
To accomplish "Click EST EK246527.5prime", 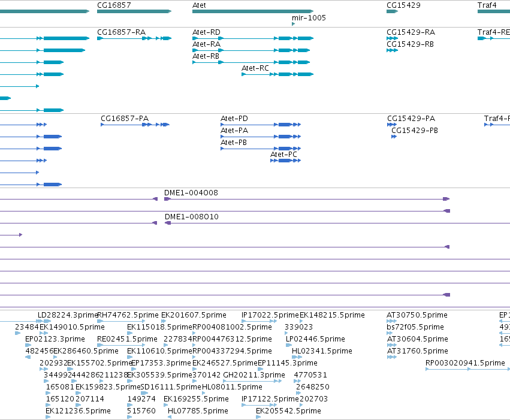I will click(x=225, y=363).
